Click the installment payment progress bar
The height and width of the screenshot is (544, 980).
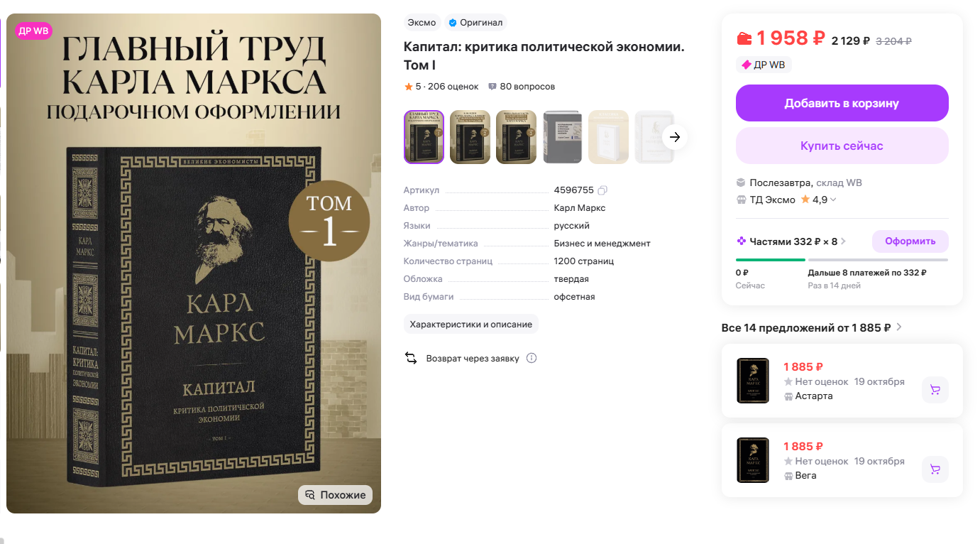(x=842, y=260)
